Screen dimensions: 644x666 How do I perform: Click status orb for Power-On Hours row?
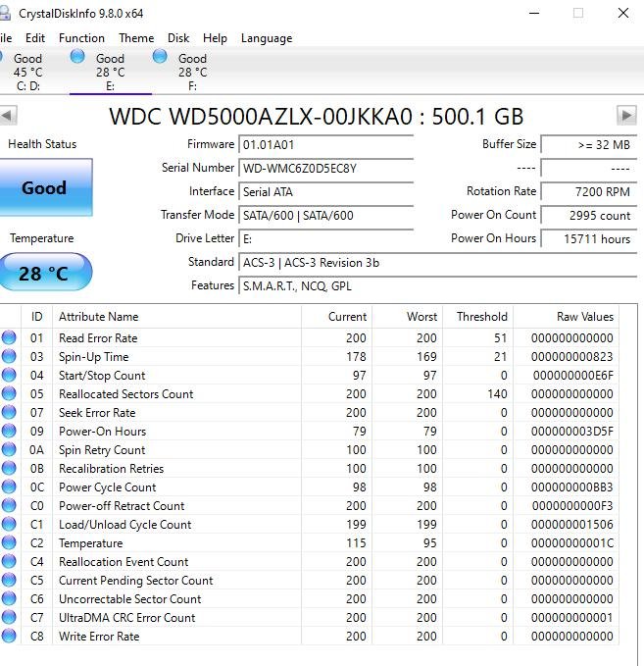pyautogui.click(x=9, y=432)
